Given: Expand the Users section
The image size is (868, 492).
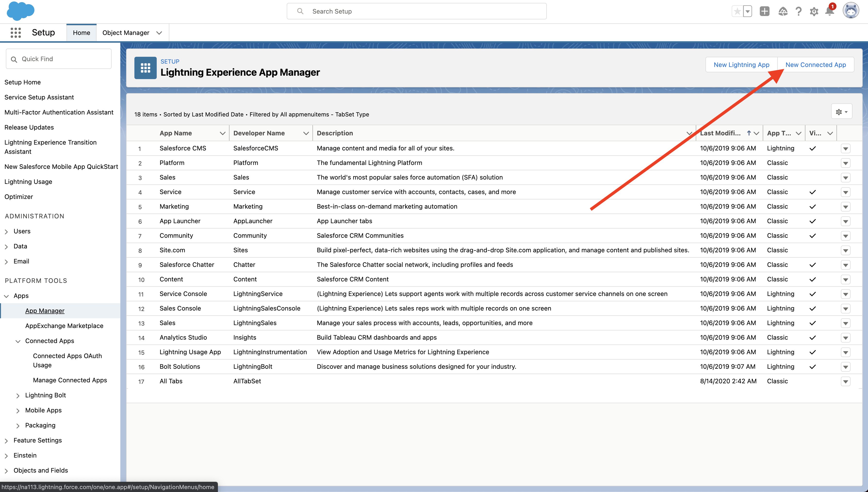Looking at the screenshot, I should pos(6,231).
